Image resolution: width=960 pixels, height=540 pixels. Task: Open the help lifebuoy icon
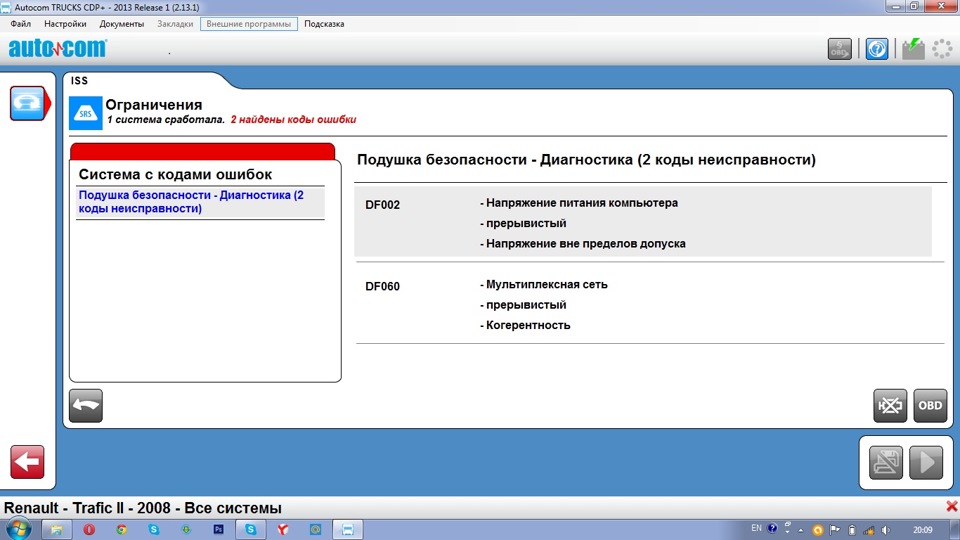(877, 48)
